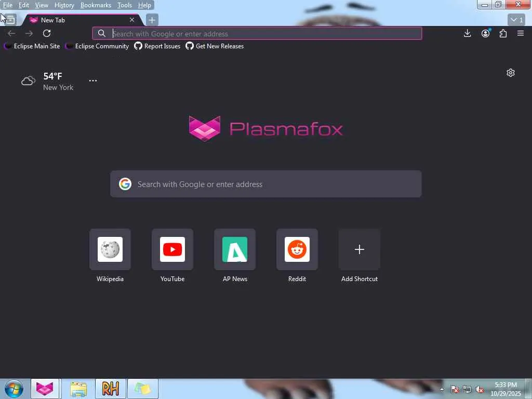Open the account profile menu
This screenshot has width=532, height=399.
(486, 33)
